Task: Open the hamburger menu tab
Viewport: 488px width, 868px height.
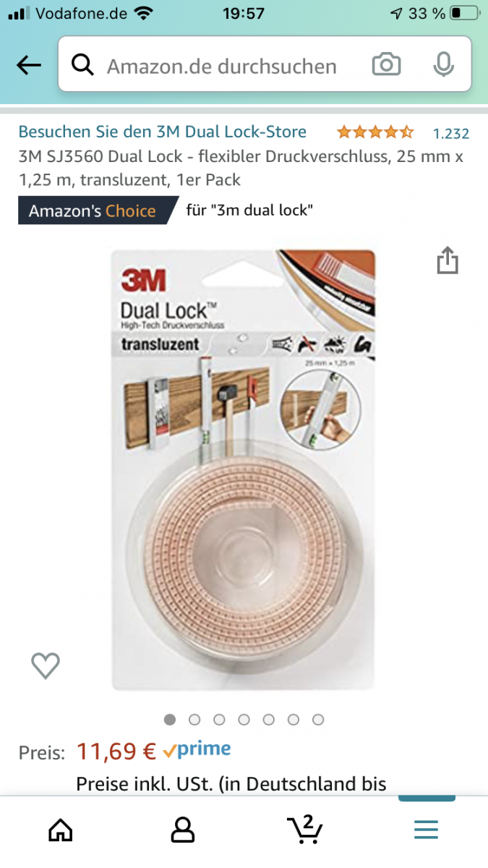Action: point(426,830)
